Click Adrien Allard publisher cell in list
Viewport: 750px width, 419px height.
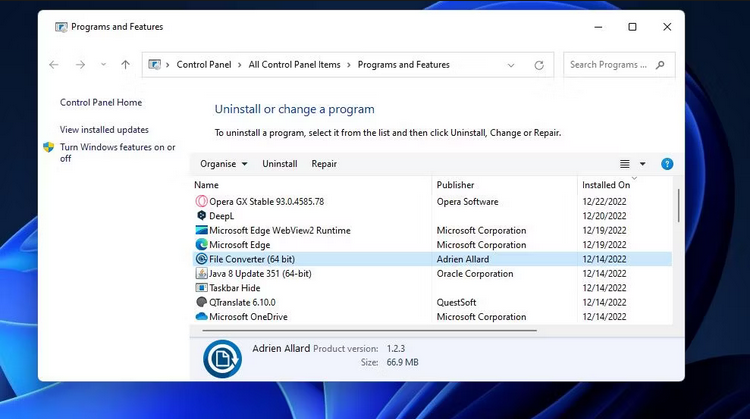(463, 259)
